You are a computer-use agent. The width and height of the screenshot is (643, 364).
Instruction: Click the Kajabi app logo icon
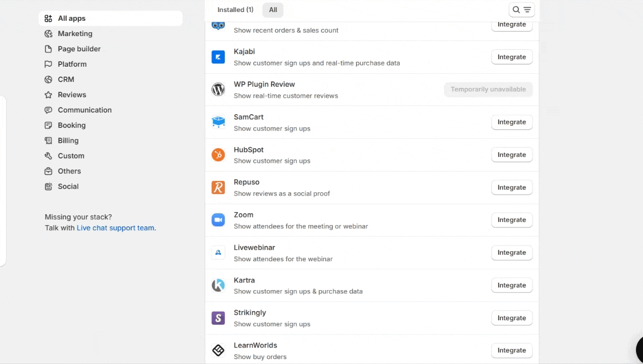(x=218, y=57)
